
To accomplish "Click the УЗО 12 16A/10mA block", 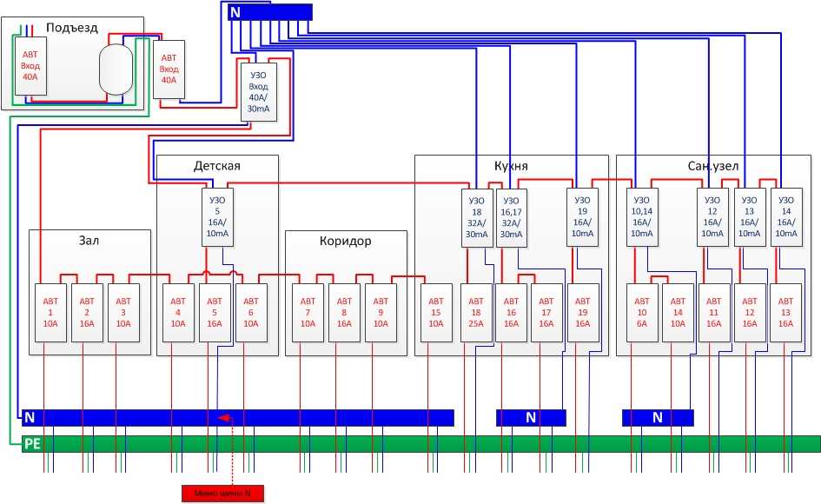I will [x=712, y=217].
